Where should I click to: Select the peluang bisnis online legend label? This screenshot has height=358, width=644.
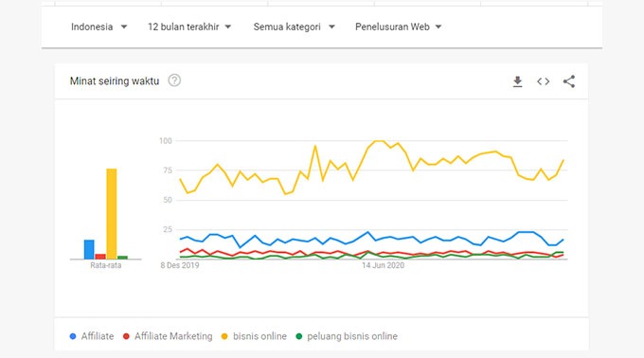[x=352, y=336]
